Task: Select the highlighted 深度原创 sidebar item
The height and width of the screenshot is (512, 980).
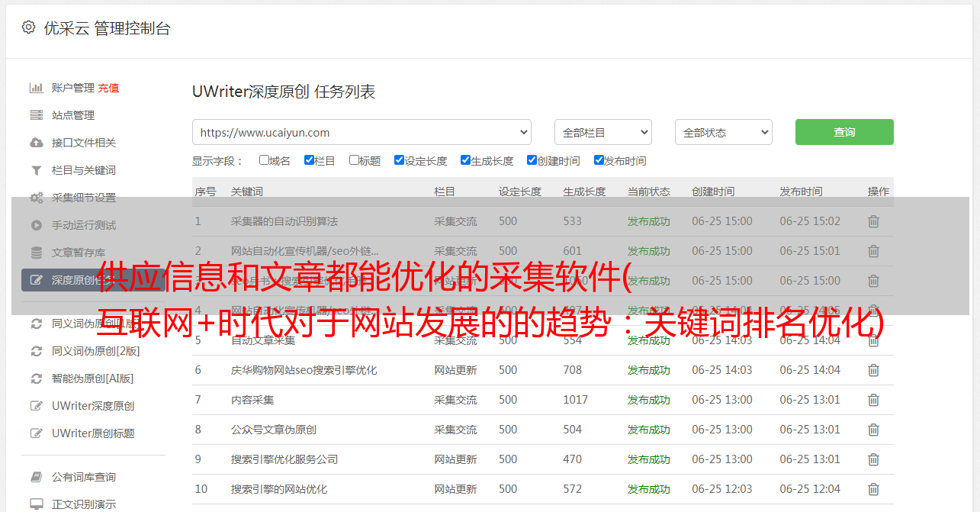Action: coord(93,280)
